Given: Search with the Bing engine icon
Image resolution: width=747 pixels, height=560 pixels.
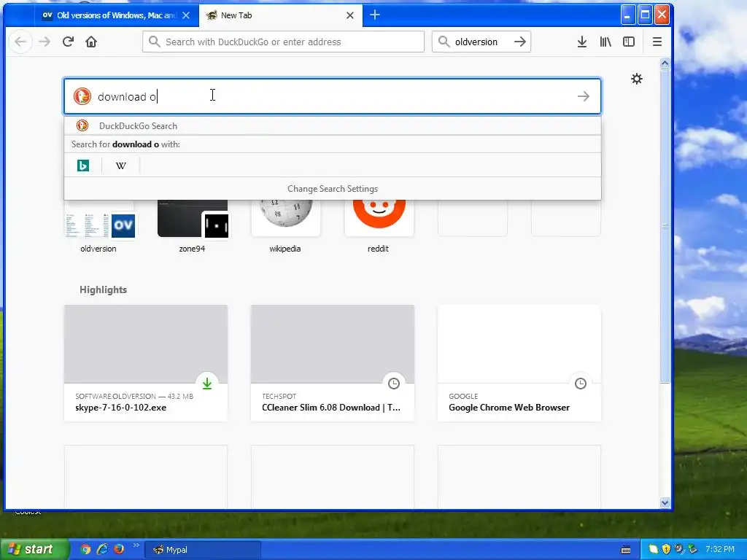Looking at the screenshot, I should [x=83, y=166].
